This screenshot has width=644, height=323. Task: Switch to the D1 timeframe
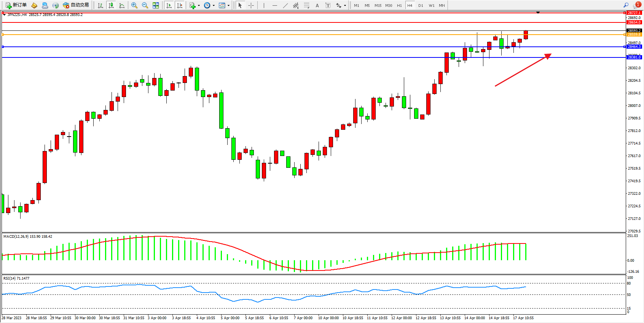pyautogui.click(x=421, y=5)
